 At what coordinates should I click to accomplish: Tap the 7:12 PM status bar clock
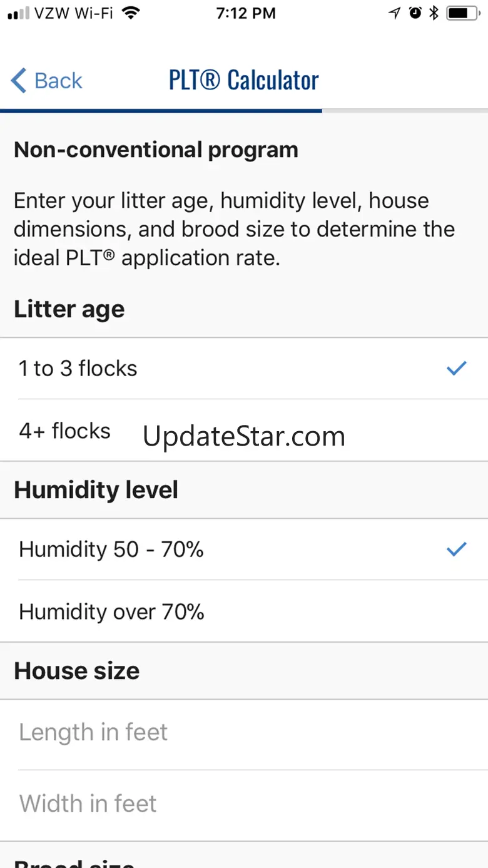point(246,13)
